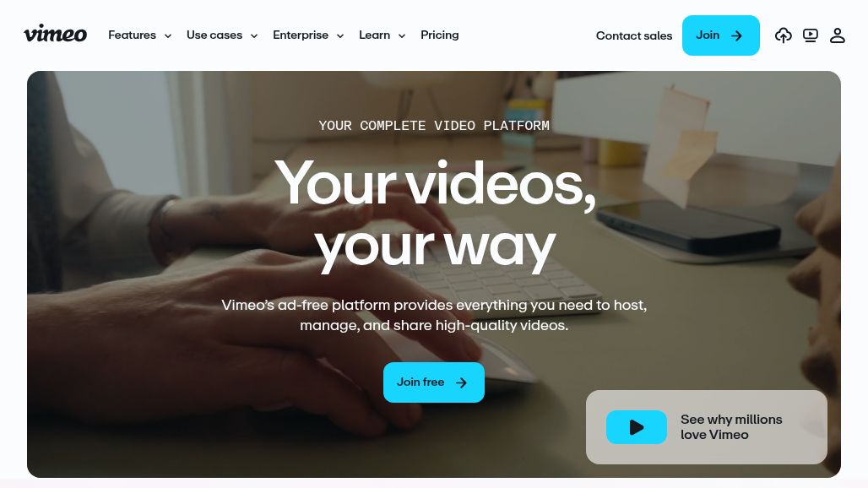This screenshot has width=868, height=488.
Task: Open the video library icon
Action: click(x=811, y=35)
